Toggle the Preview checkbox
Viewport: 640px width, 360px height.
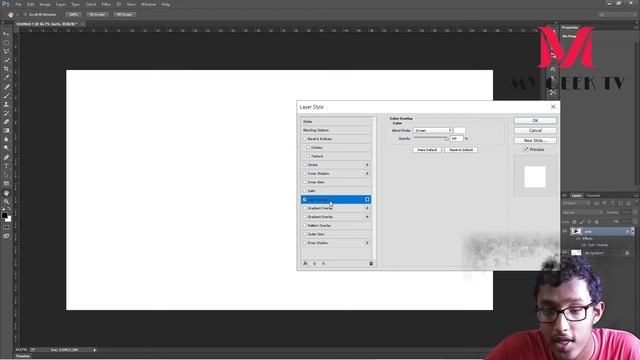pyautogui.click(x=526, y=149)
